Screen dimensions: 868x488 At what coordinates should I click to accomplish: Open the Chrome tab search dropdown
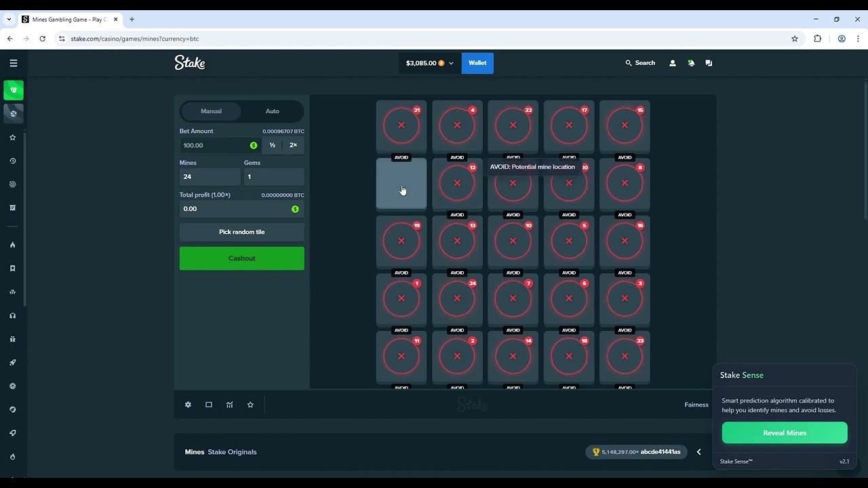[9, 20]
